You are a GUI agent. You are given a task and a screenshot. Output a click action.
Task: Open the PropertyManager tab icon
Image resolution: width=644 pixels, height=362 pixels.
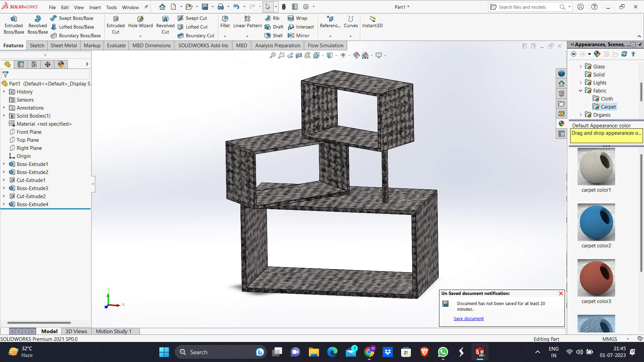[x=21, y=64]
